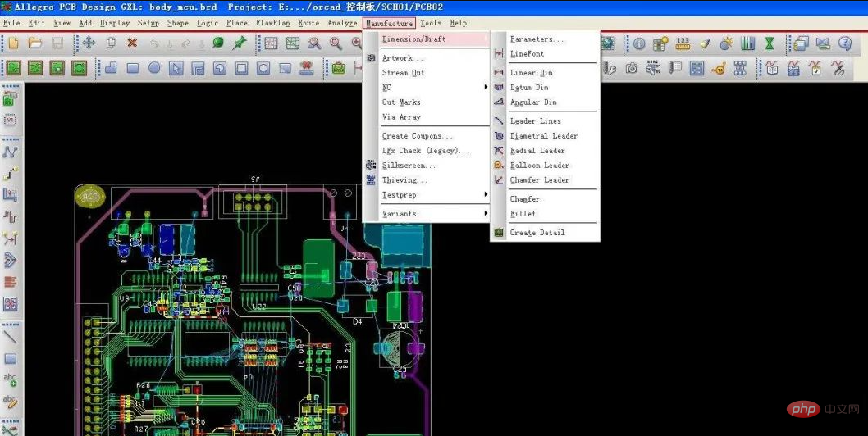Select the Add circle shape icon
868x436 pixels.
(154, 68)
